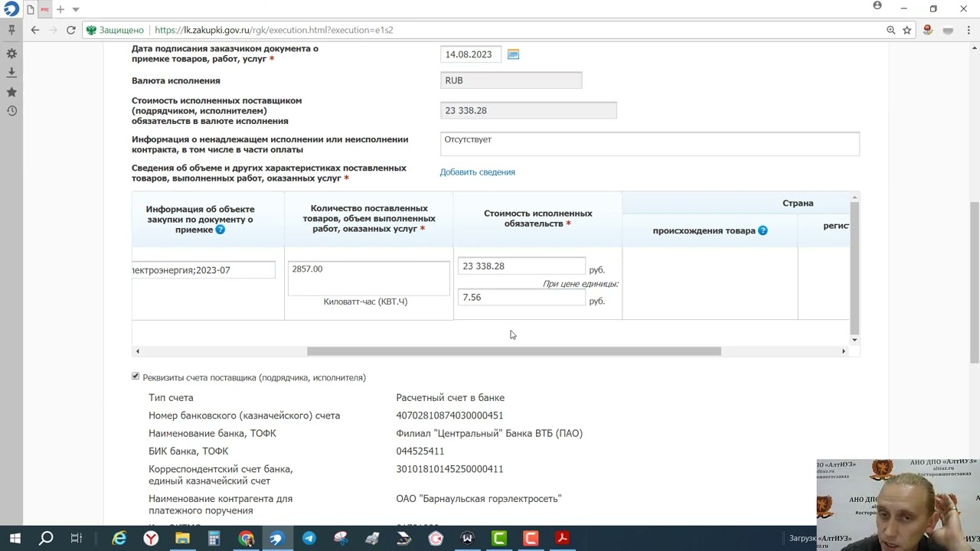Image resolution: width=980 pixels, height=551 pixels.
Task: Click the secure site emblem 'Защищено'
Action: point(115,30)
